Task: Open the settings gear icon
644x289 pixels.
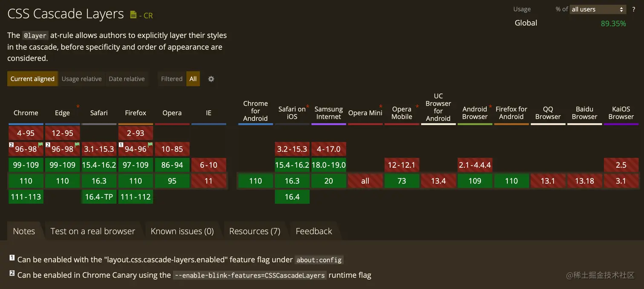Action: [x=211, y=79]
